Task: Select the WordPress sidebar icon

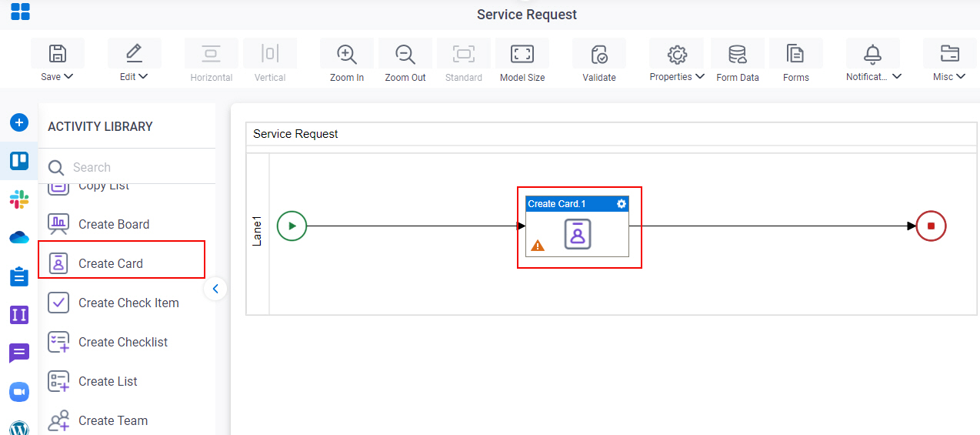Action: pyautogui.click(x=19, y=428)
